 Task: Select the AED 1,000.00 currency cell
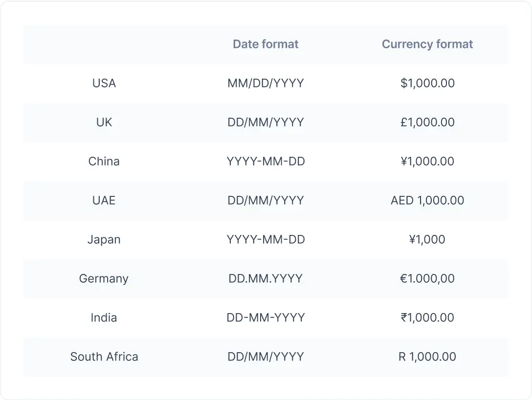(x=427, y=201)
